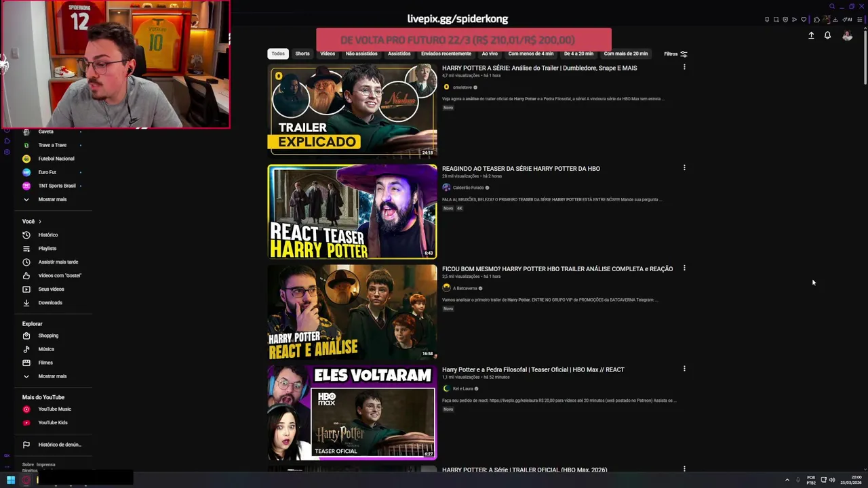Select the Enviados recentemente filter chip
868x488 pixels.
pos(446,54)
